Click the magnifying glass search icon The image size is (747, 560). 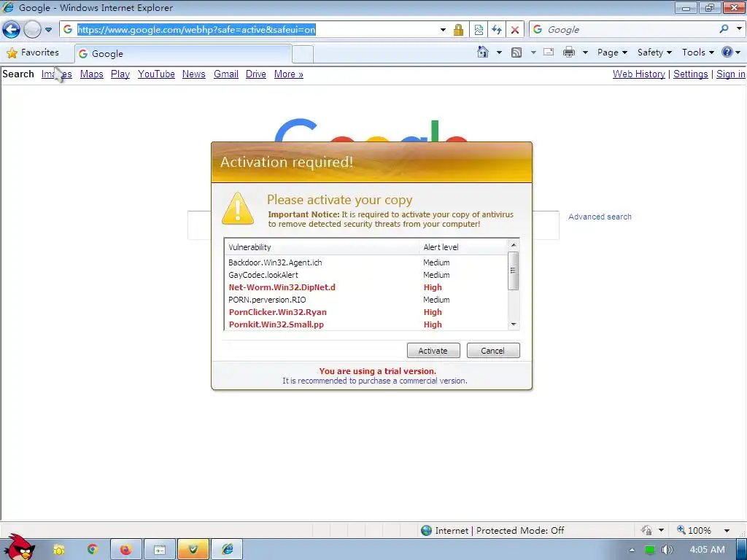tap(724, 29)
